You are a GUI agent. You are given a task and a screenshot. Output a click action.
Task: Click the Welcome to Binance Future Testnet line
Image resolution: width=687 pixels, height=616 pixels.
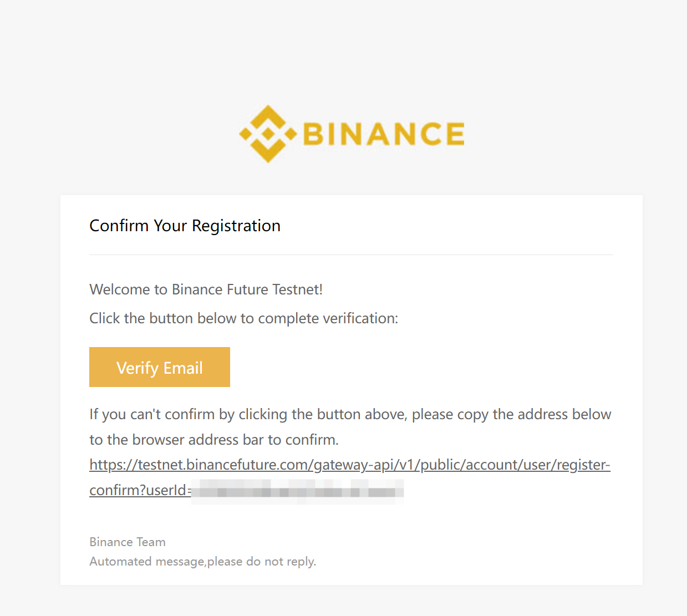206,289
